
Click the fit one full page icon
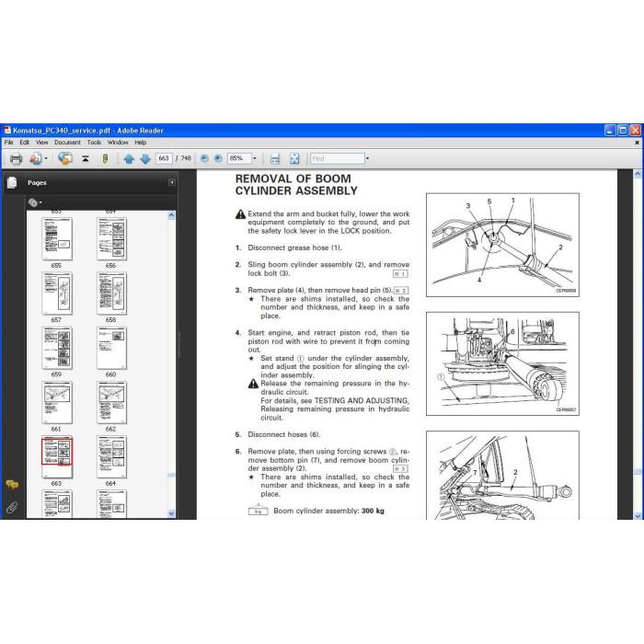(294, 158)
